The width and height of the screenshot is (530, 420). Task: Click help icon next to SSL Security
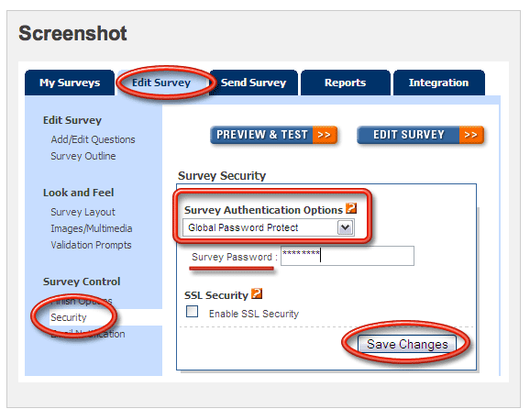click(x=257, y=293)
